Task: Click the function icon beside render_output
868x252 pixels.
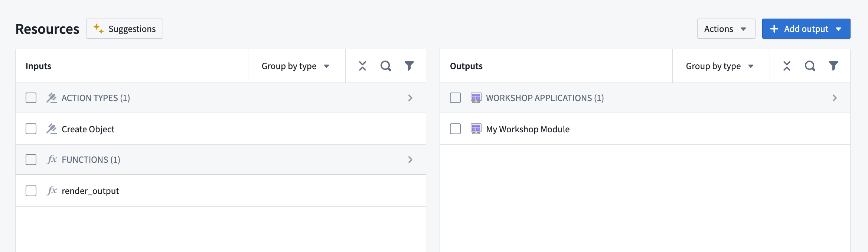Action: click(52, 191)
